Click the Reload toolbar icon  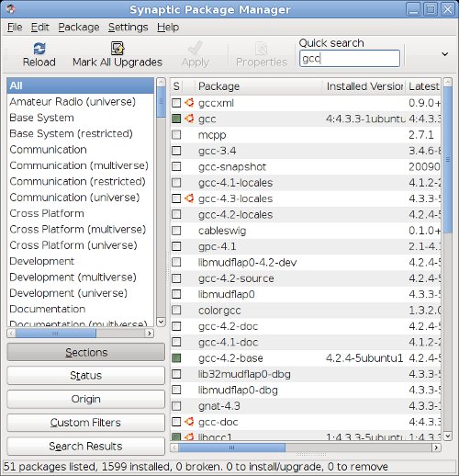39,49
